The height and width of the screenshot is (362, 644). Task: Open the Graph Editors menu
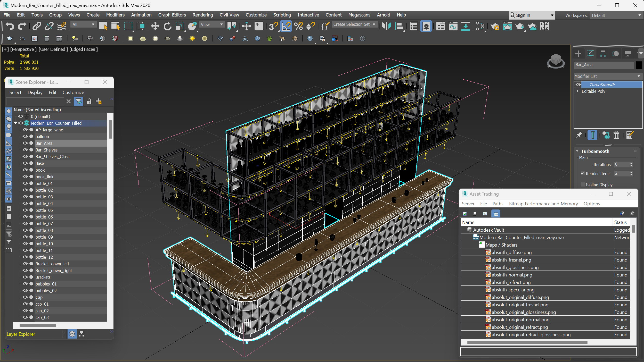point(172,15)
